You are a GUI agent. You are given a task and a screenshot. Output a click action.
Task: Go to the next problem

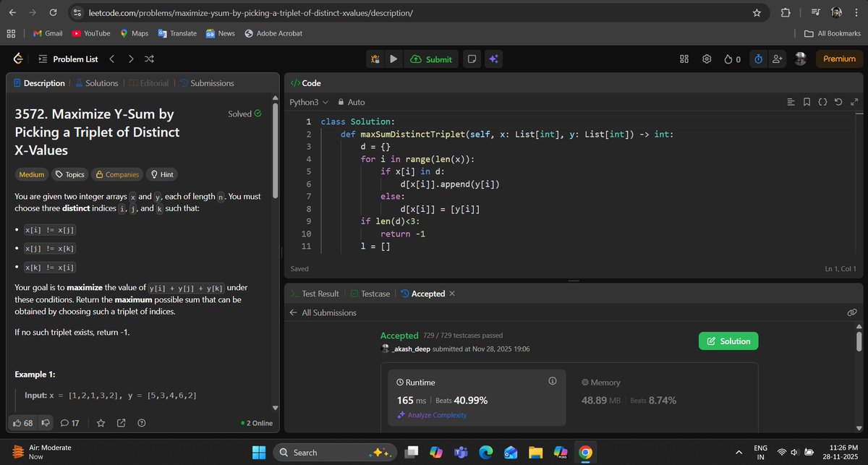[x=130, y=59]
